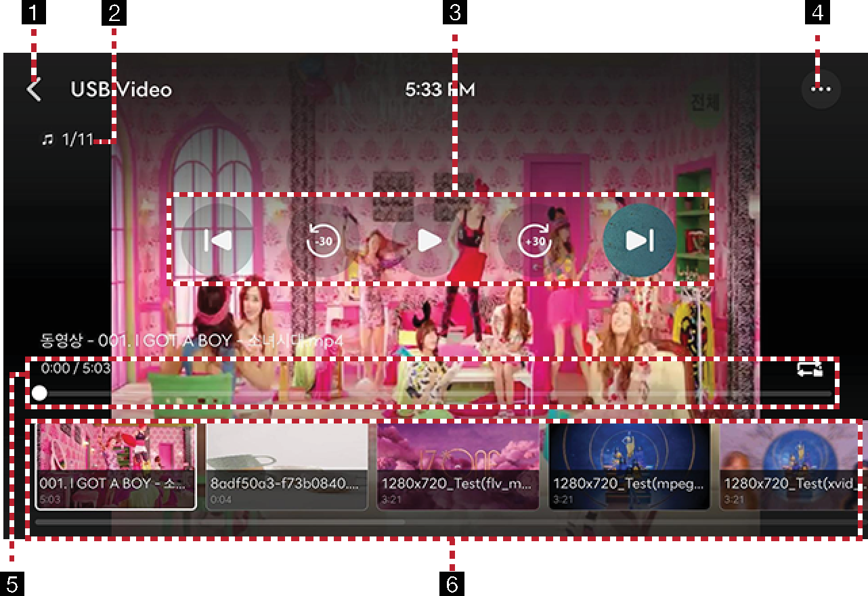Click the I GOT A BOY filename label
Screen dimensions: 868x596
pos(192,341)
